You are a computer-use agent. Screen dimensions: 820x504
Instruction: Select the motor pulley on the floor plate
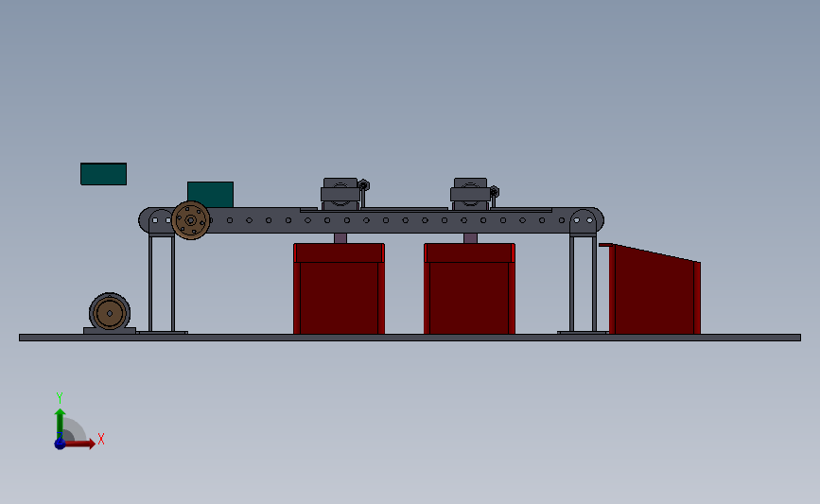110,313
